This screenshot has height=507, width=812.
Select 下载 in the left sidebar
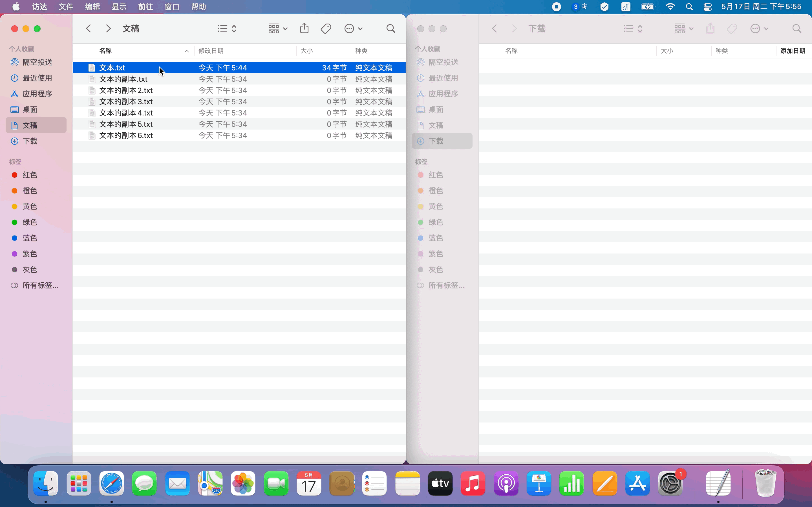(x=30, y=141)
